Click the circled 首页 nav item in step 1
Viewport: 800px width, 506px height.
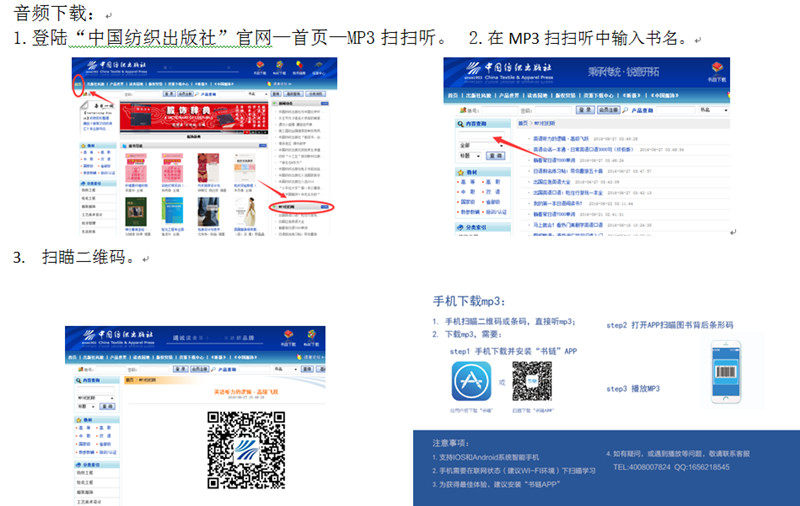tap(78, 84)
